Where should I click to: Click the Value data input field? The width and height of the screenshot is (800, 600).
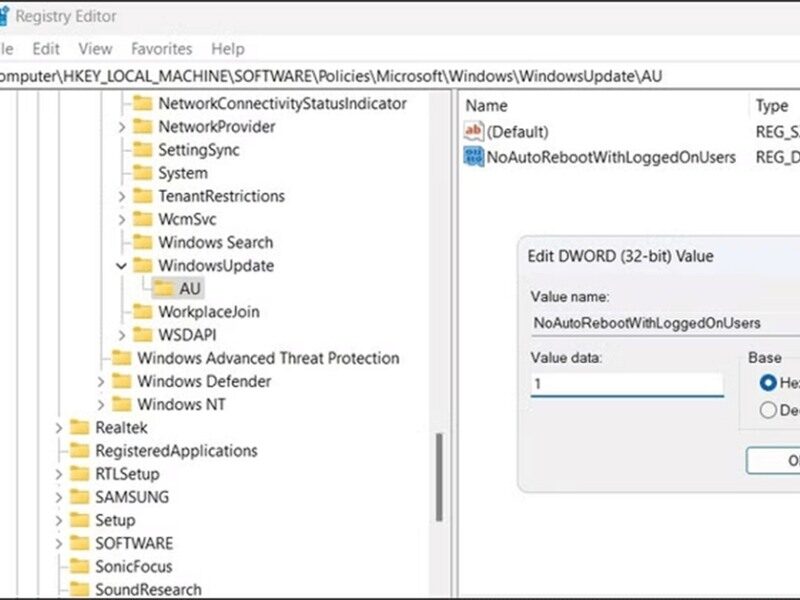coord(626,384)
